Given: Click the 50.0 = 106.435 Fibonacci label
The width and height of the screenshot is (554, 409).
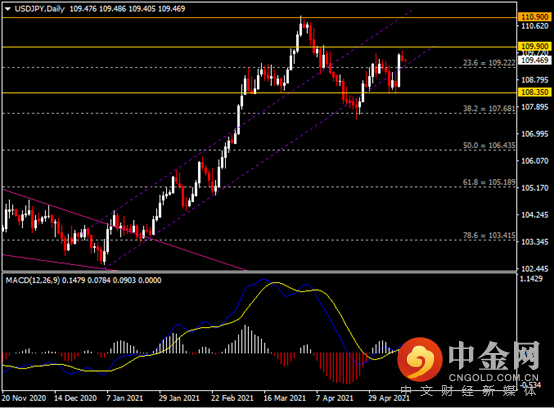Looking at the screenshot, I should (x=489, y=146).
